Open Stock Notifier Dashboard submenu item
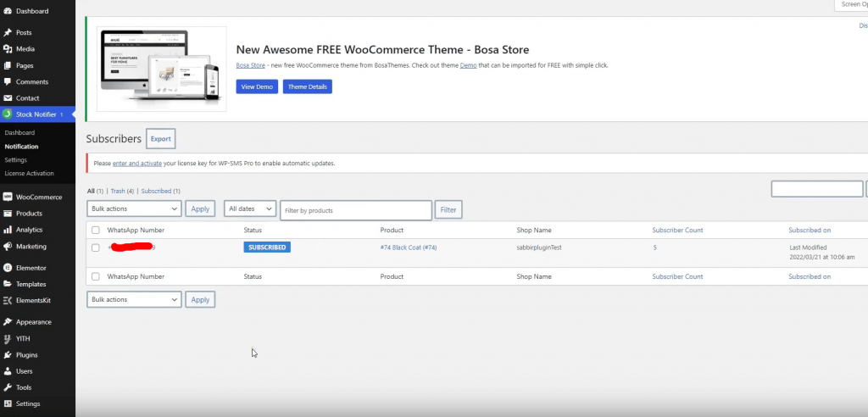Image resolution: width=868 pixels, height=417 pixels. click(19, 133)
